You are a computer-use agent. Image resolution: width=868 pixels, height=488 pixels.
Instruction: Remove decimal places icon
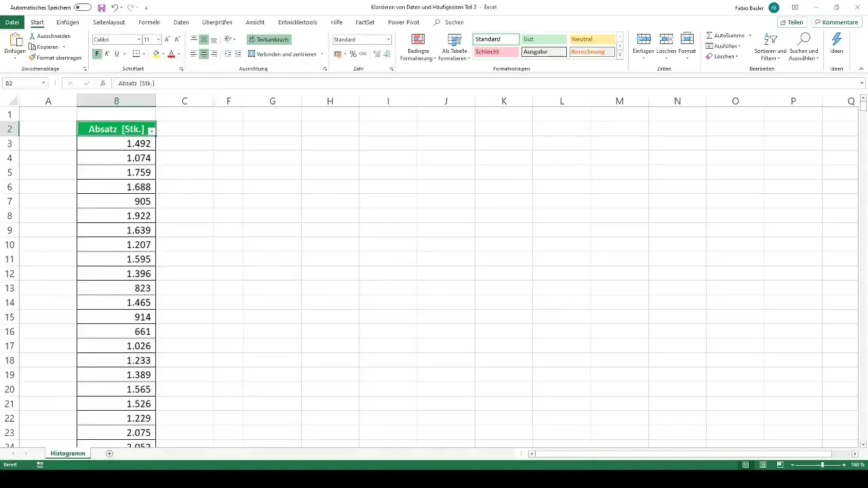click(x=387, y=54)
